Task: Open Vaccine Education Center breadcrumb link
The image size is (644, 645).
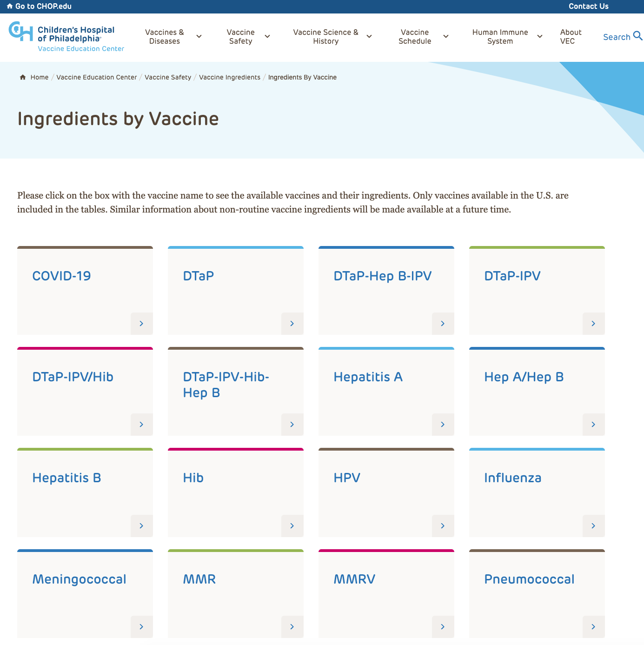Action: click(x=97, y=77)
